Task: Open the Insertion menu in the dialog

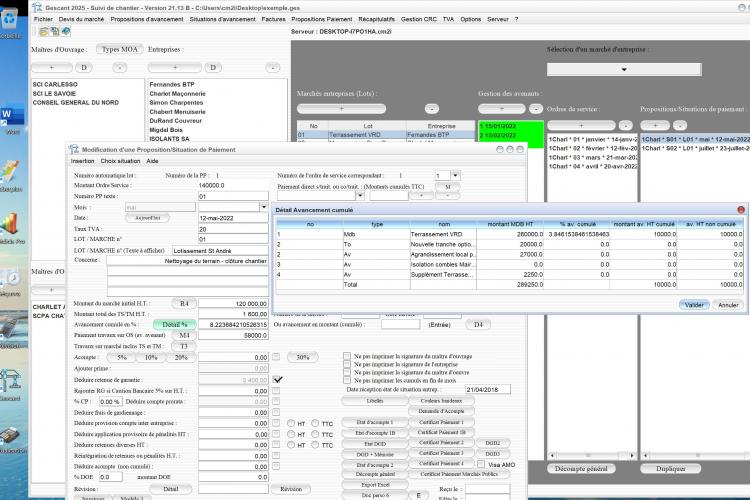Action: click(82, 161)
